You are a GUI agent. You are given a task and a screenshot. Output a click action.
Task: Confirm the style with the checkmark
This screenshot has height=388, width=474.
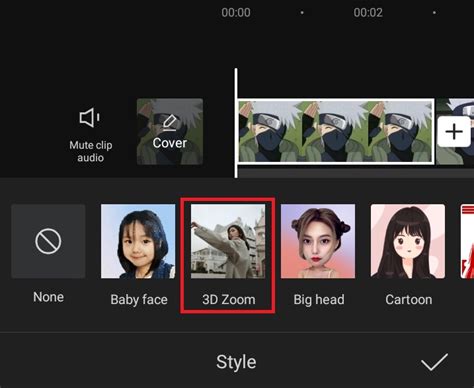(x=434, y=362)
